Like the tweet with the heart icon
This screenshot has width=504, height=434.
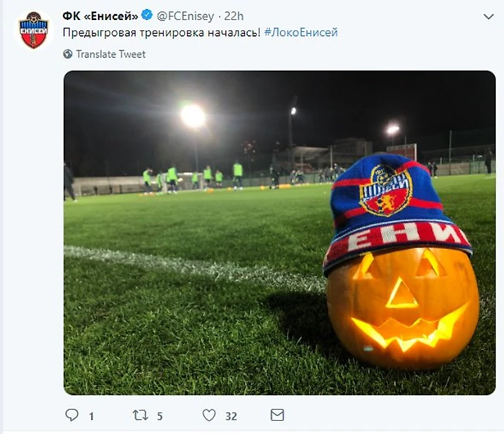coord(209,415)
